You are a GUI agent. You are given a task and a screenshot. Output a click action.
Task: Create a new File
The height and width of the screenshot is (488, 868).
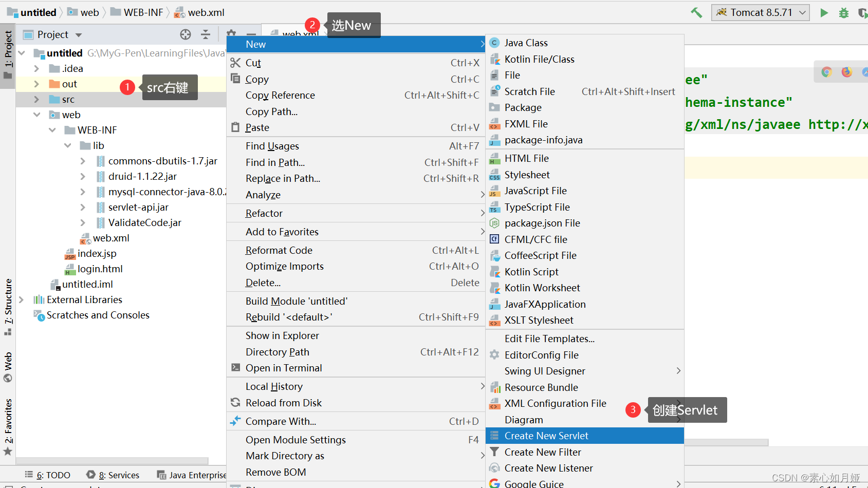(585, 75)
